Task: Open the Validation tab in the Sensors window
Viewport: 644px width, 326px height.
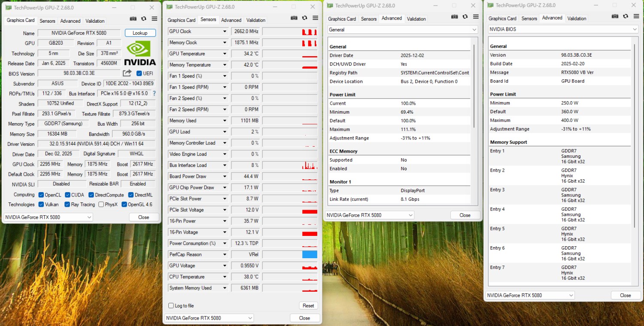Action: (256, 20)
